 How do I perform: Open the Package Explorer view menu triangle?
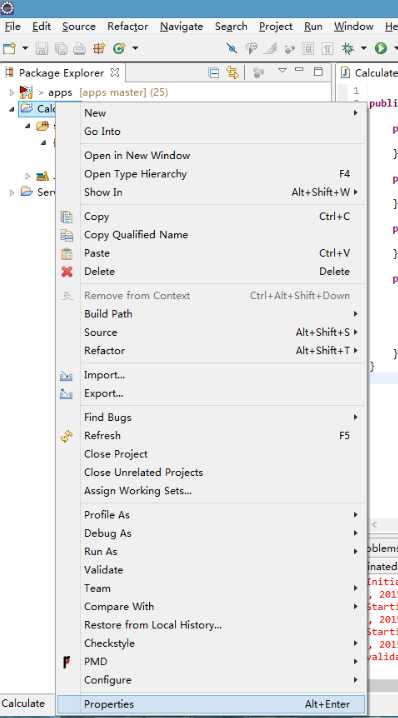(283, 71)
